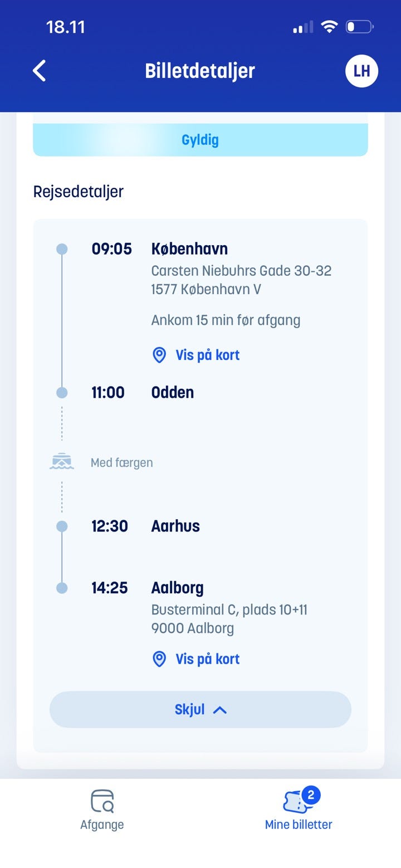
Task: Tap map pin icon under Aalborg
Action: (159, 659)
